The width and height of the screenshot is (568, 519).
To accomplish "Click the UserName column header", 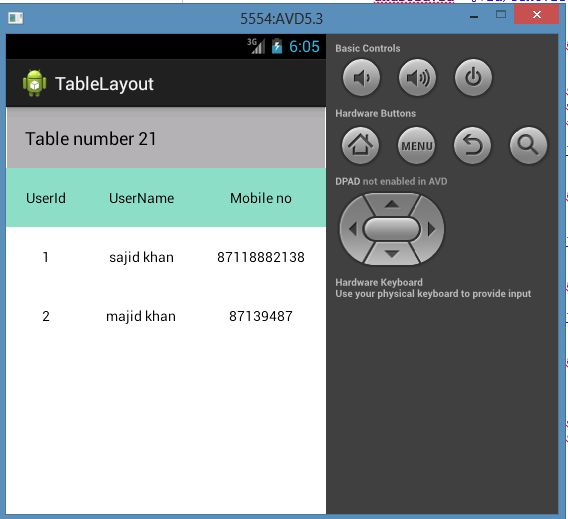I will [x=141, y=198].
